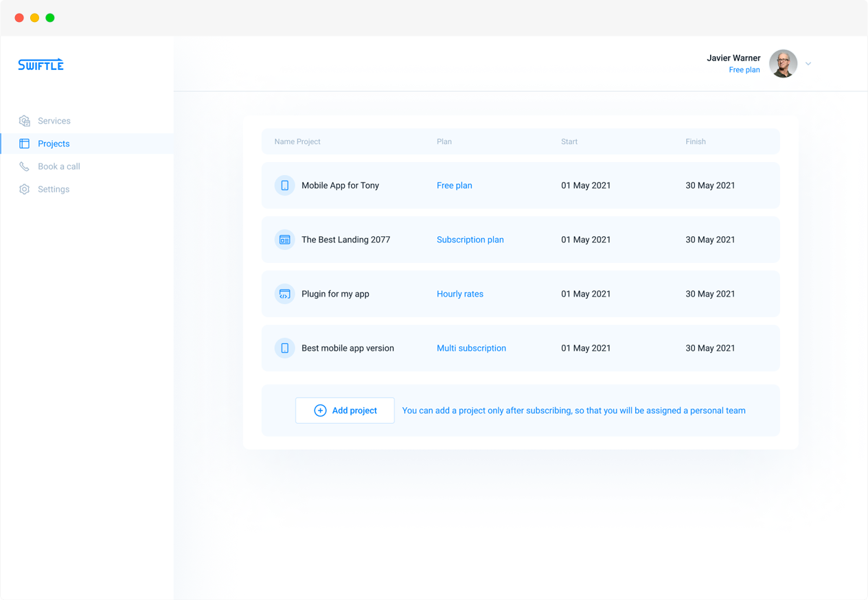The width and height of the screenshot is (868, 600).
Task: Click the phone icon beside Best mobile app version
Action: click(x=284, y=348)
